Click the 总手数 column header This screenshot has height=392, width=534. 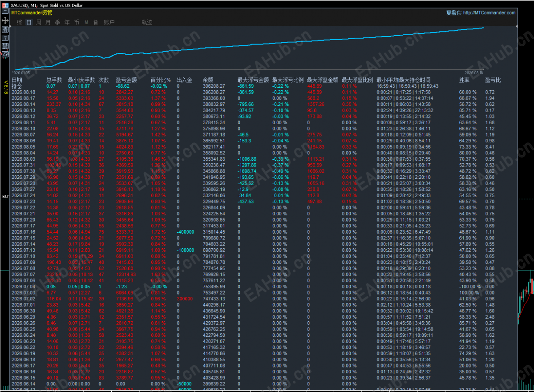point(54,80)
